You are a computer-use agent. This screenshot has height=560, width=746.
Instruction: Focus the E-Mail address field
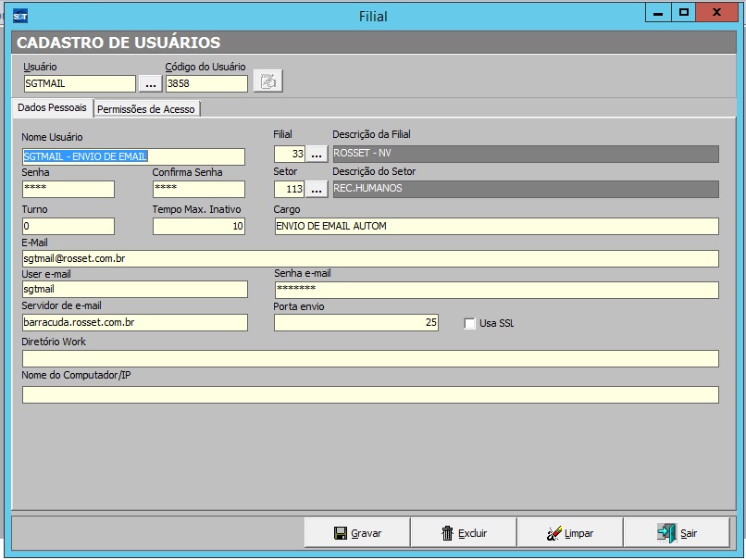(x=370, y=259)
